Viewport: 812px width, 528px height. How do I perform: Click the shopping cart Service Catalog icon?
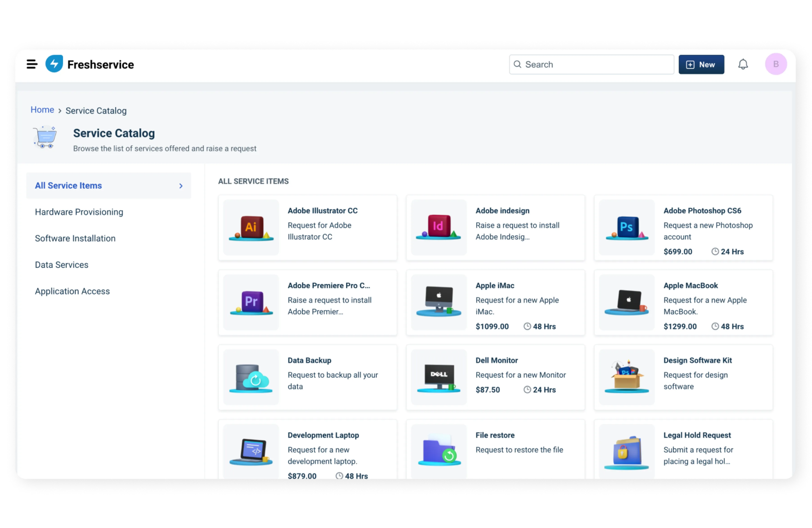click(x=45, y=137)
